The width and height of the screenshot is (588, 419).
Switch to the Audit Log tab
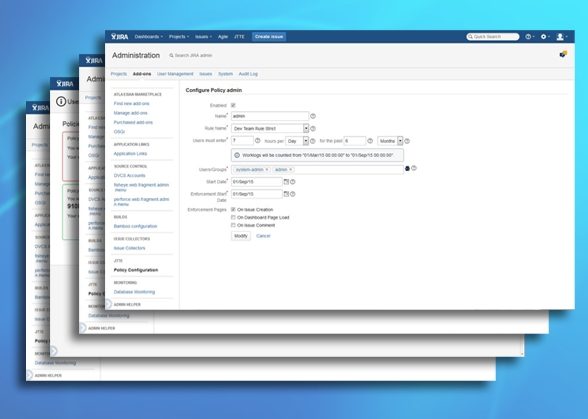(248, 74)
